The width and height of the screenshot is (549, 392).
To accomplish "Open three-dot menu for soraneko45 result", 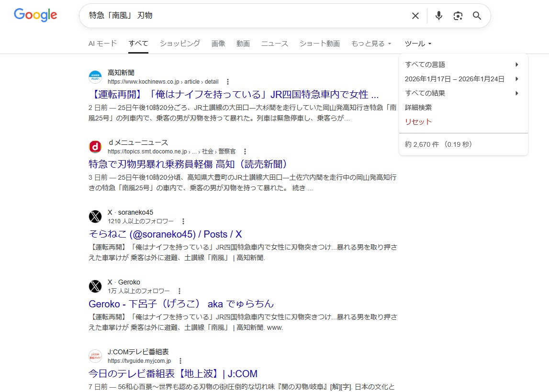I will [x=183, y=221].
